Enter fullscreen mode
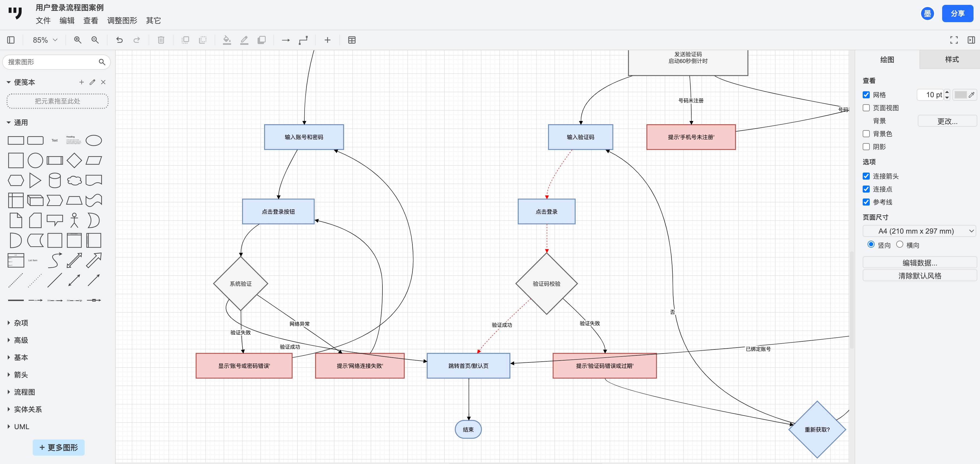 pyautogui.click(x=954, y=40)
